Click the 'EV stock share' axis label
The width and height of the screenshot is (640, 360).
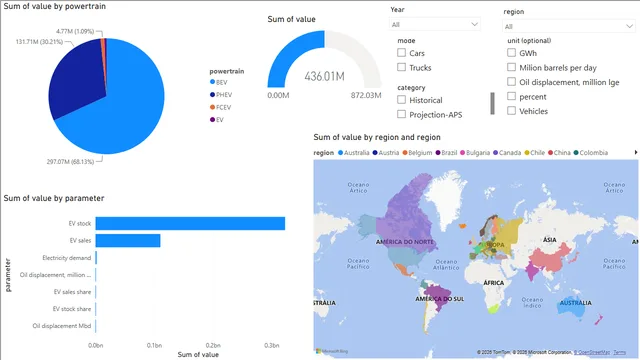[x=72, y=309]
